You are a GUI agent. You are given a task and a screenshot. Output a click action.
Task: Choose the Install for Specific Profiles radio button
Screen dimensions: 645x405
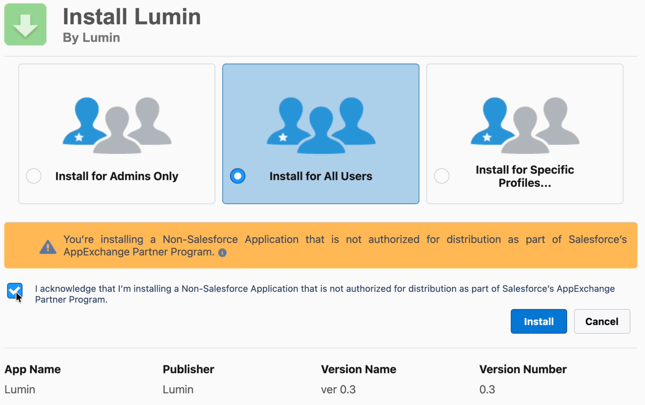pyautogui.click(x=442, y=176)
